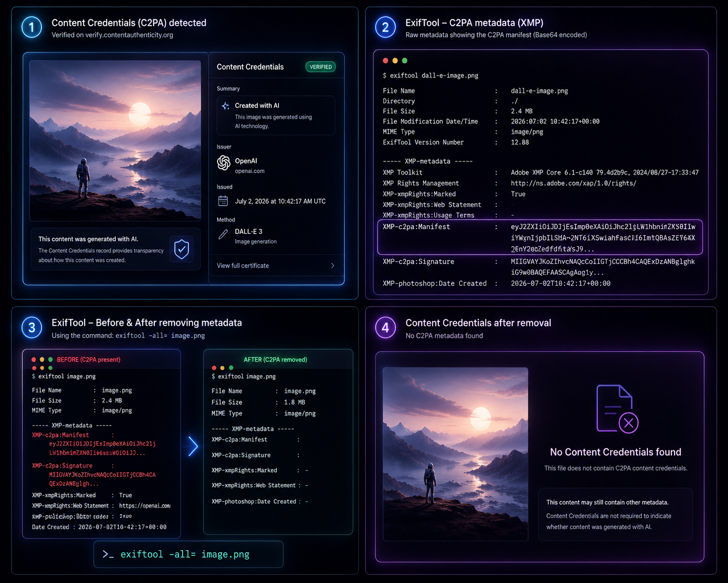The image size is (728, 583).
Task: Click the "Created with AI" summary text
Action: pos(257,105)
